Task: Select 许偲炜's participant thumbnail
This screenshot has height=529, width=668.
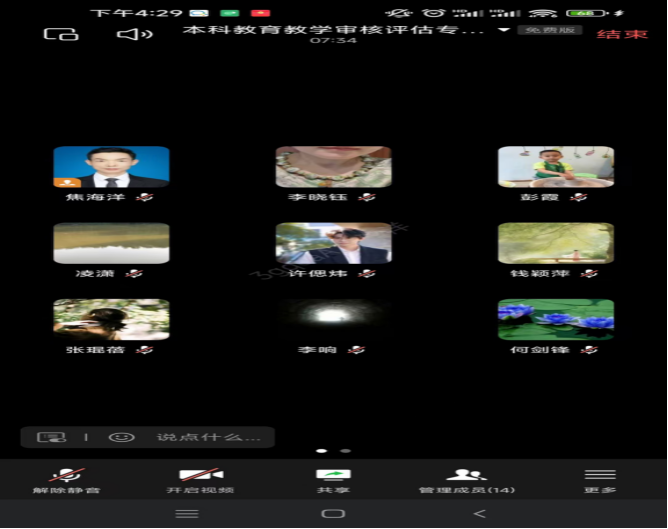Action: (x=333, y=243)
